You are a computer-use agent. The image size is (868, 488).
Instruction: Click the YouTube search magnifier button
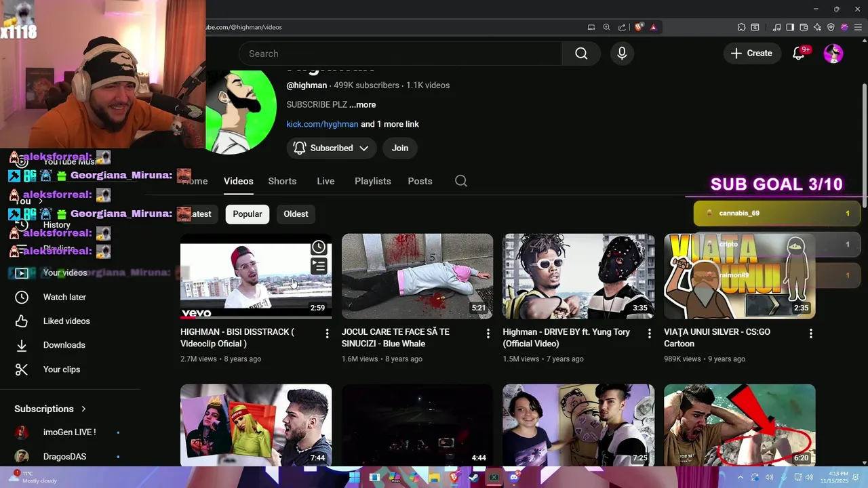pos(581,54)
